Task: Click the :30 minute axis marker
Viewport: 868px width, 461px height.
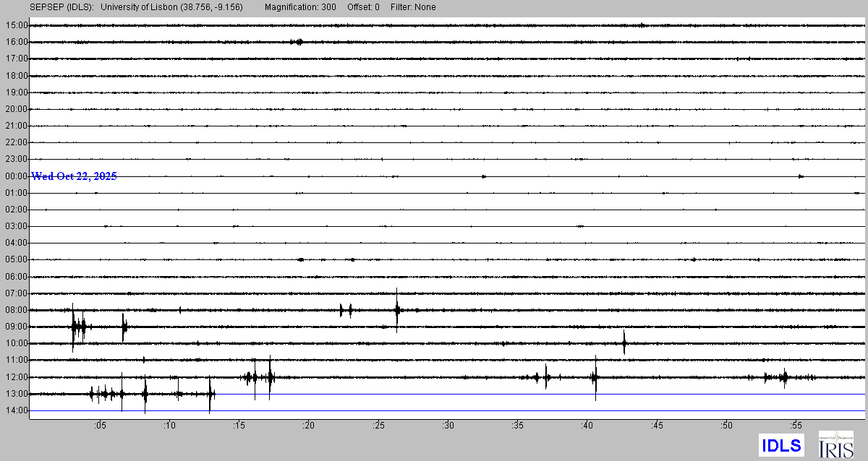Action: click(x=448, y=426)
